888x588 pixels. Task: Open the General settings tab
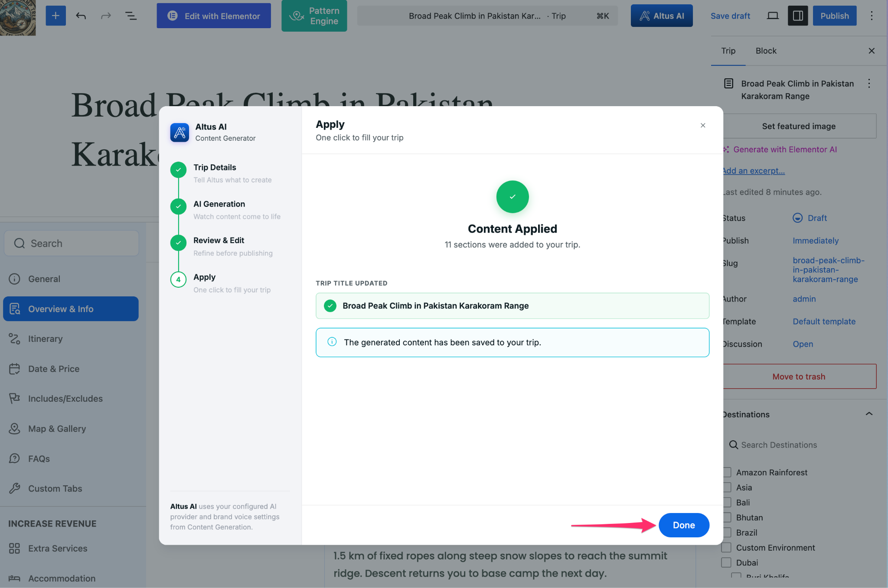71,279
